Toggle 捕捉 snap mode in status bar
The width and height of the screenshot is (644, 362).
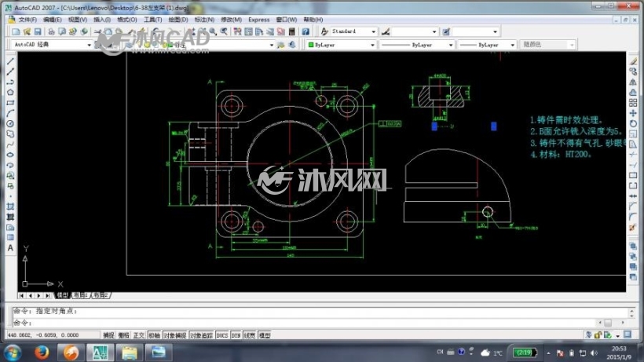(x=108, y=335)
